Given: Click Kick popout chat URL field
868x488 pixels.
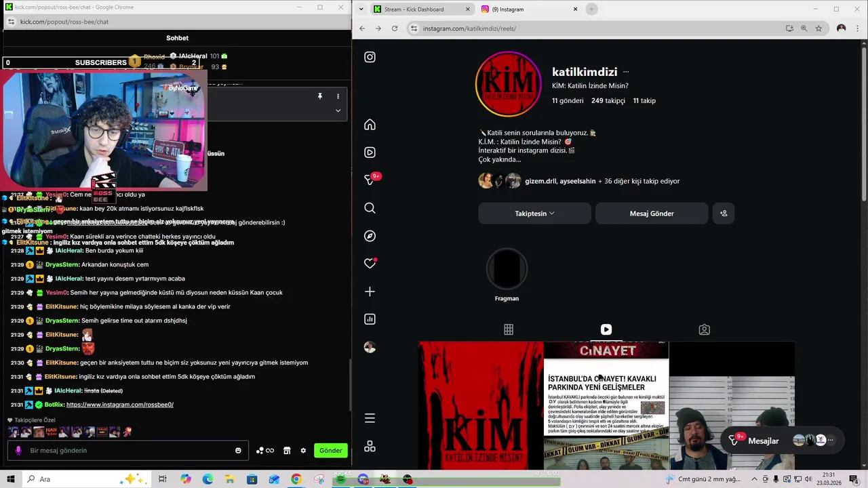Looking at the screenshot, I should (64, 22).
